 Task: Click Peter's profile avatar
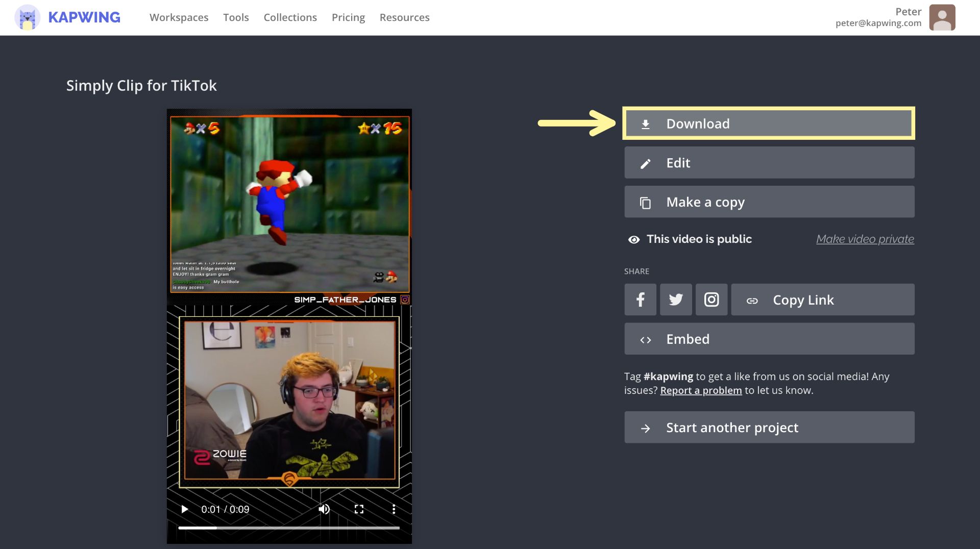942,18
